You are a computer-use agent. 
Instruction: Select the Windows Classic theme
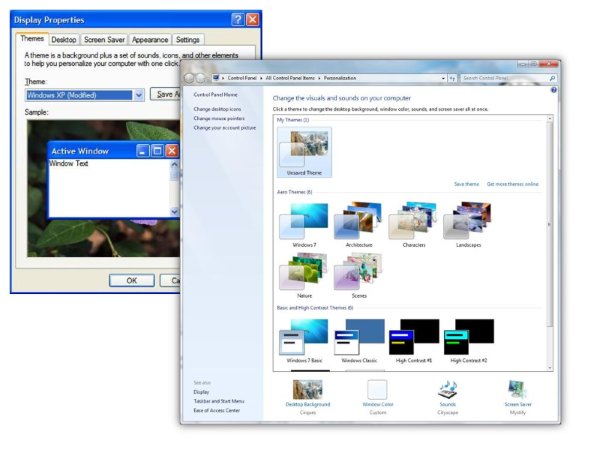359,337
